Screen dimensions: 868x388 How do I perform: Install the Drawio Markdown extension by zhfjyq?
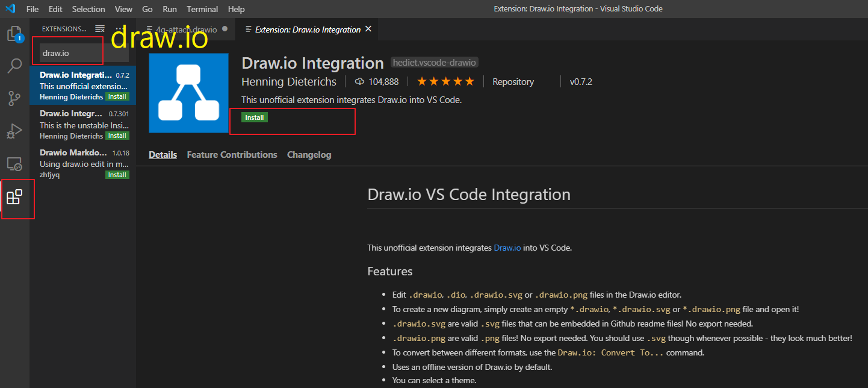(117, 175)
